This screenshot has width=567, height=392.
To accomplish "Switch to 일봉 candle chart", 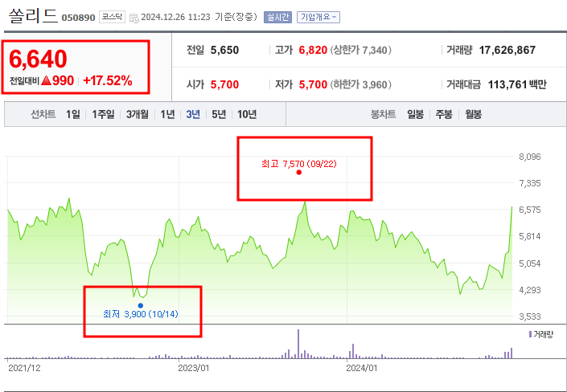I will [x=415, y=115].
